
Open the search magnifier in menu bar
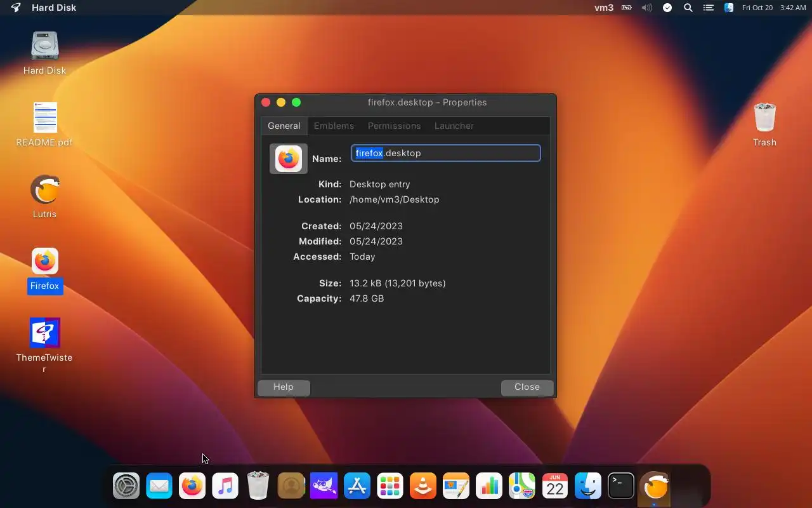pyautogui.click(x=688, y=8)
